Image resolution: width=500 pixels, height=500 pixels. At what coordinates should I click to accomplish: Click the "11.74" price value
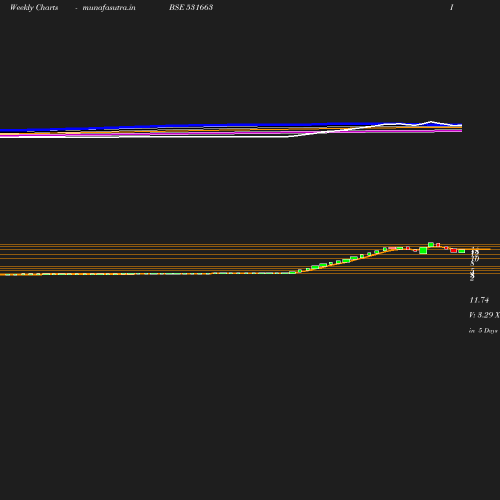click(x=479, y=300)
